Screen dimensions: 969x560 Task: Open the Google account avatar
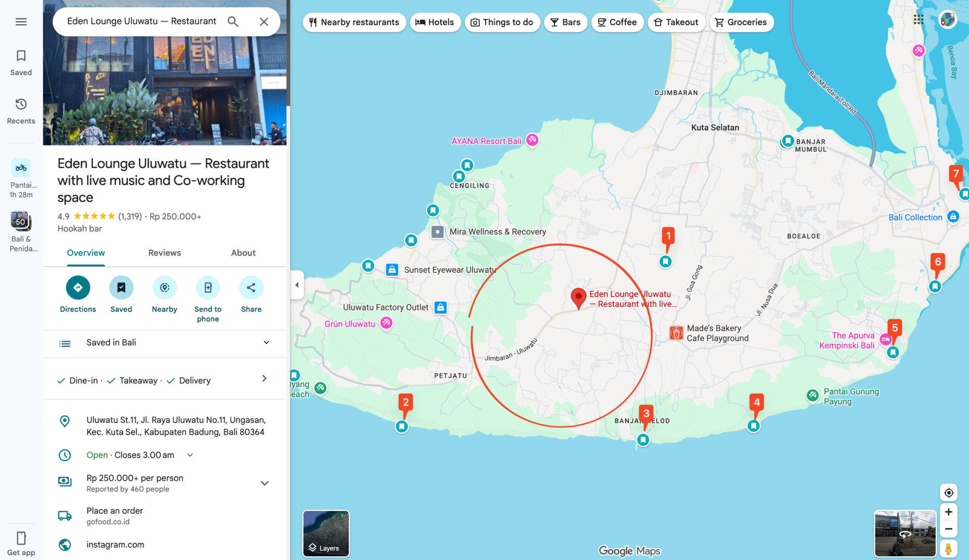coord(948,20)
